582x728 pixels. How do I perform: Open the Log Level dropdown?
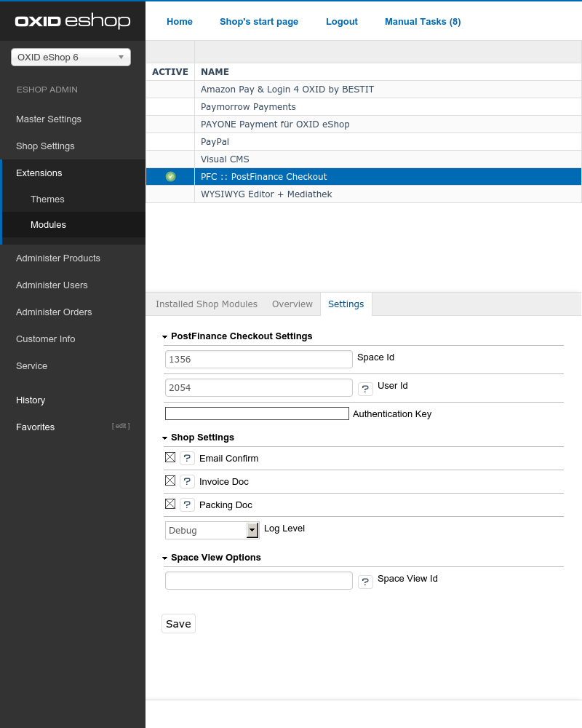click(x=252, y=530)
